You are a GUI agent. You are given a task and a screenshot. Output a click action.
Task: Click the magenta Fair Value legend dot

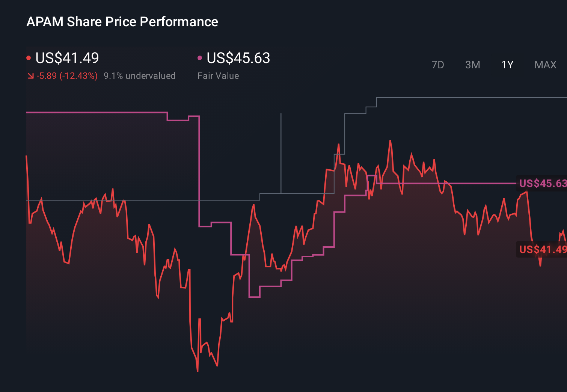click(200, 57)
